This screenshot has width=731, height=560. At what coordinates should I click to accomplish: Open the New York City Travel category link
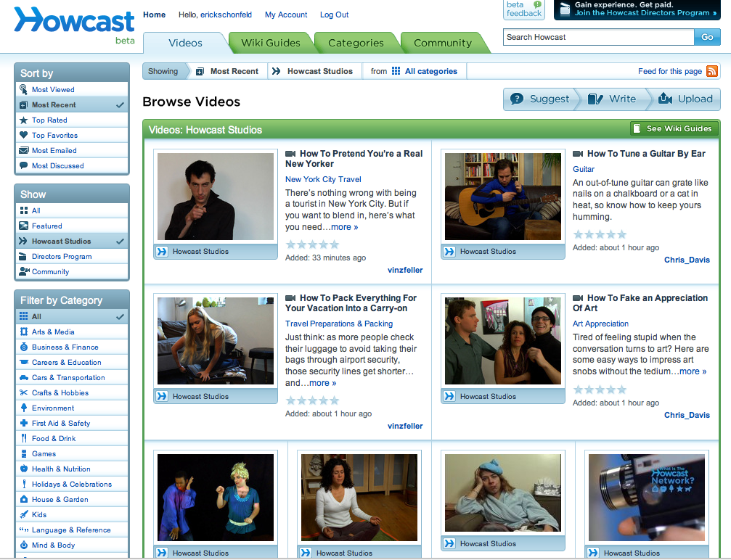[x=323, y=179]
